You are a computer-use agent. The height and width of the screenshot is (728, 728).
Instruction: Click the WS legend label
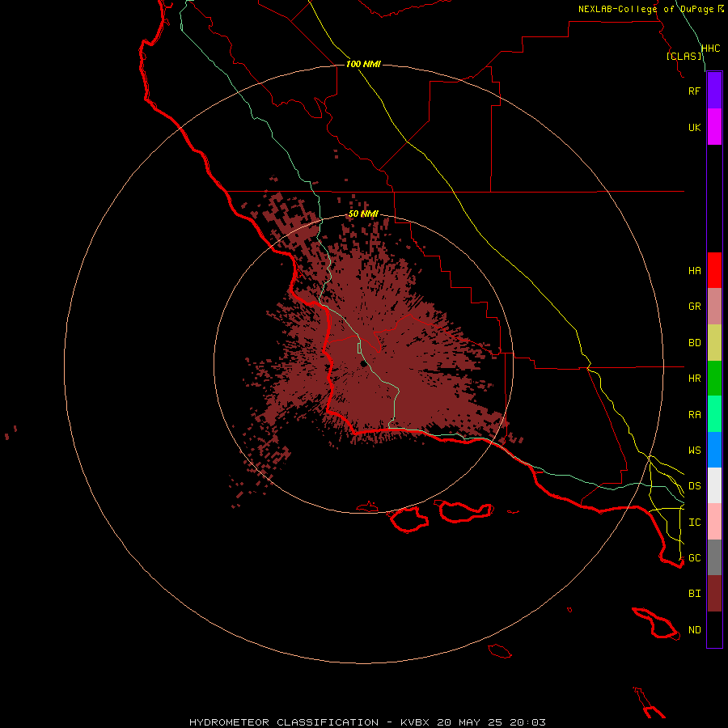pos(694,451)
